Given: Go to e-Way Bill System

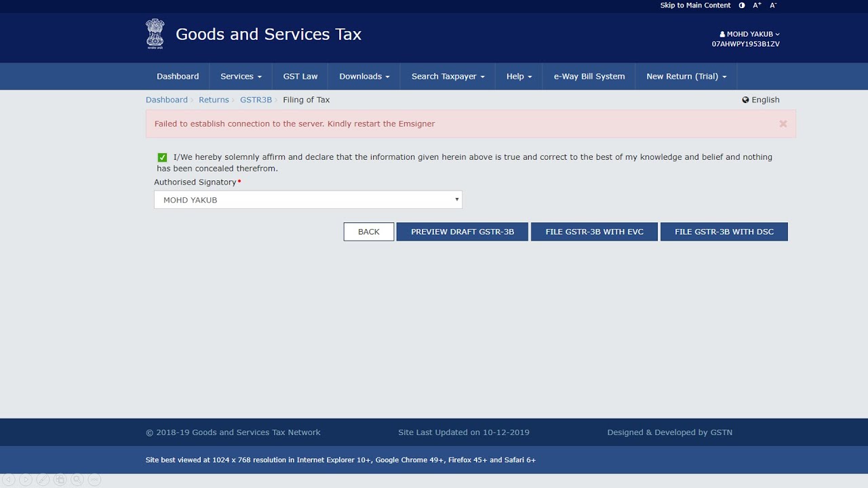Looking at the screenshot, I should [x=589, y=77].
